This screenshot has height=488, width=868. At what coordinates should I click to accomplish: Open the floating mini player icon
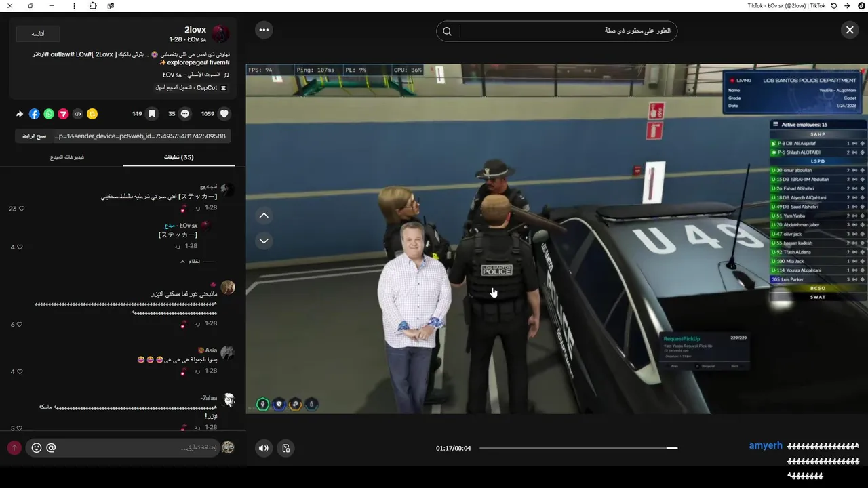[286, 448]
